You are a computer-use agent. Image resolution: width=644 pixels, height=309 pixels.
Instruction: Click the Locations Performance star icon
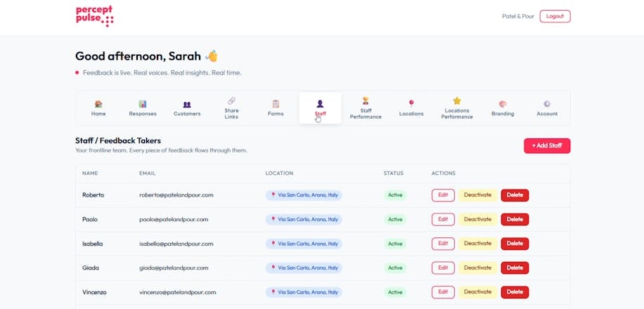point(457,100)
